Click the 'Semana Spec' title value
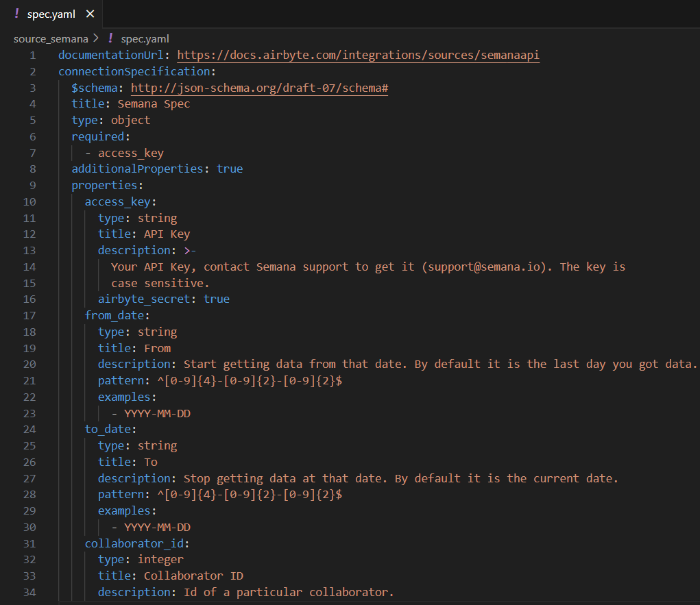 pyautogui.click(x=154, y=104)
